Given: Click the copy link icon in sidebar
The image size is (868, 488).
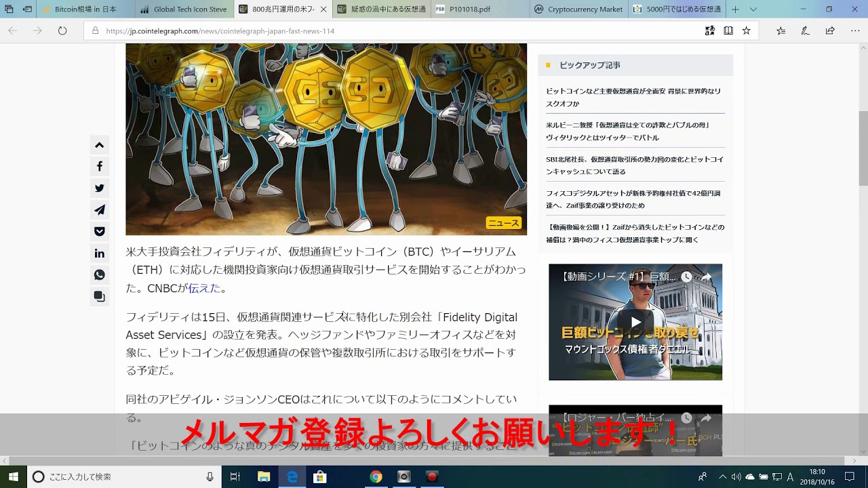Looking at the screenshot, I should tap(100, 297).
